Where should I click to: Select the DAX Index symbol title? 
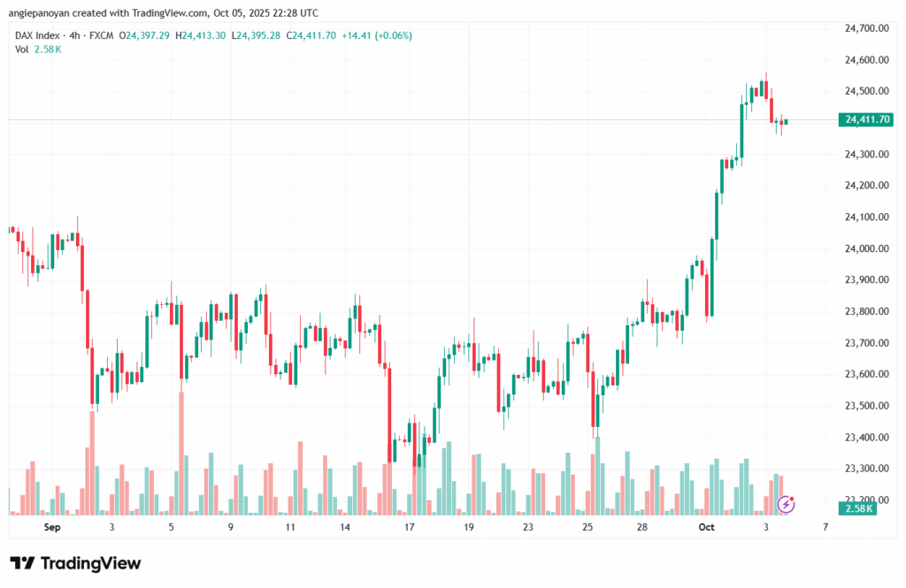tap(41, 35)
